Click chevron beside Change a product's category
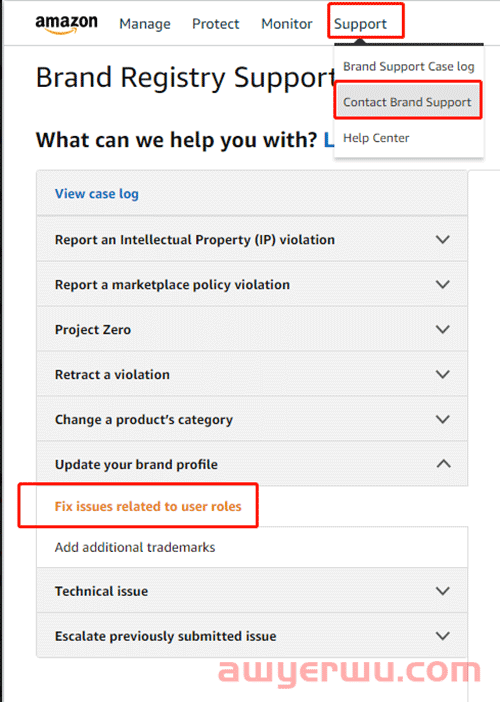The width and height of the screenshot is (500, 702). pos(443,419)
